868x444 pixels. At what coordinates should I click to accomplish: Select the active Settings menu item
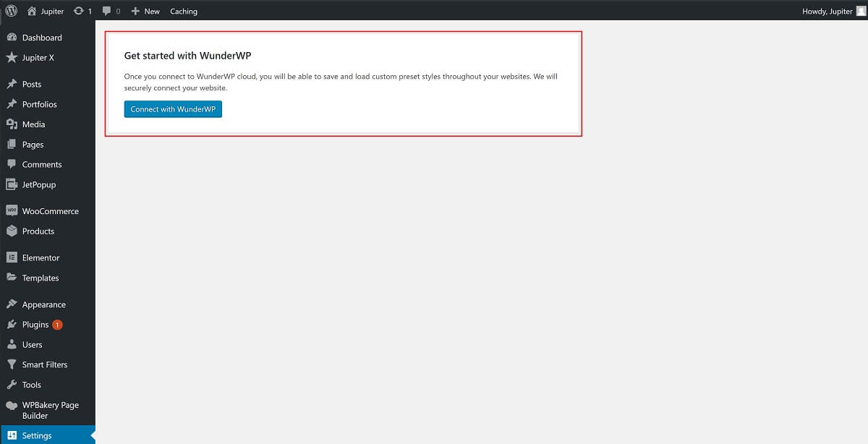tap(48, 435)
